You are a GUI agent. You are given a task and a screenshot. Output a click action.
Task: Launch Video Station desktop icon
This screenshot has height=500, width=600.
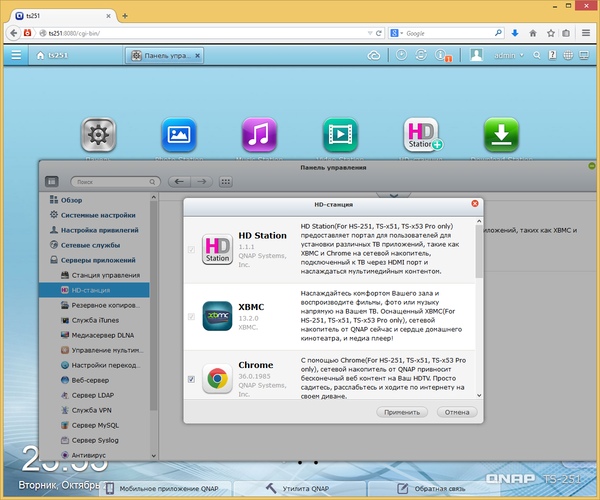(x=340, y=135)
